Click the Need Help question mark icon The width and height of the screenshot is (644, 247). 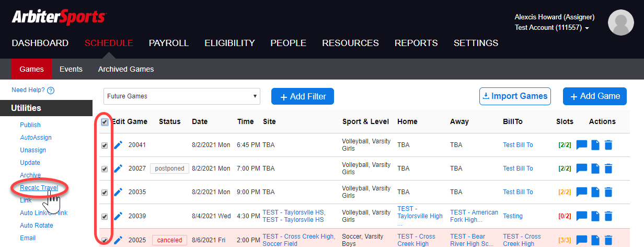pos(51,91)
